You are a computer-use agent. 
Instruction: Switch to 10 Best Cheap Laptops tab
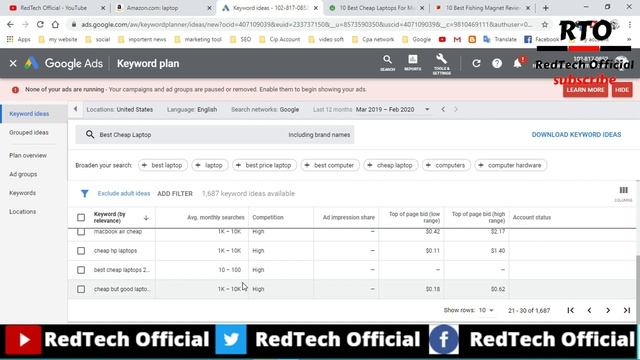point(377,8)
